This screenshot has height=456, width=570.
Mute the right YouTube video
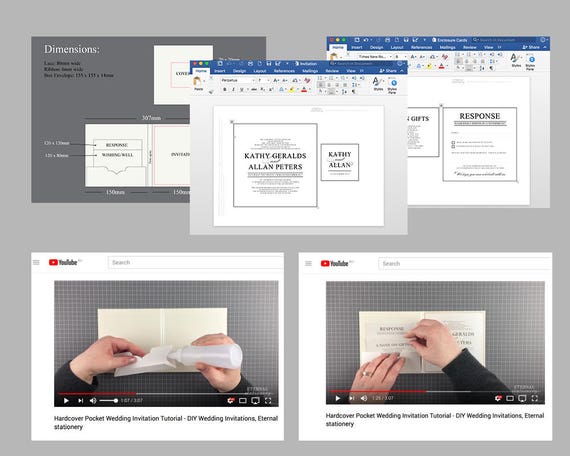[364, 398]
